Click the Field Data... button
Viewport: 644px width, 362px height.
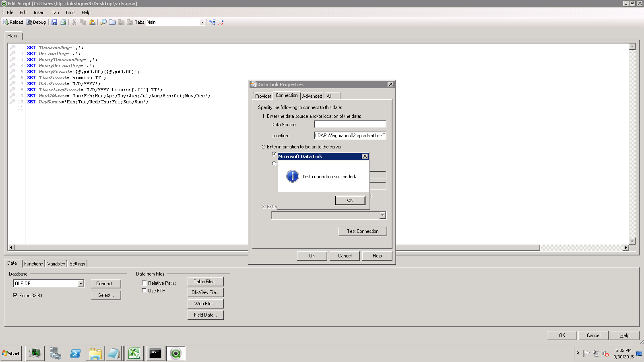click(206, 315)
